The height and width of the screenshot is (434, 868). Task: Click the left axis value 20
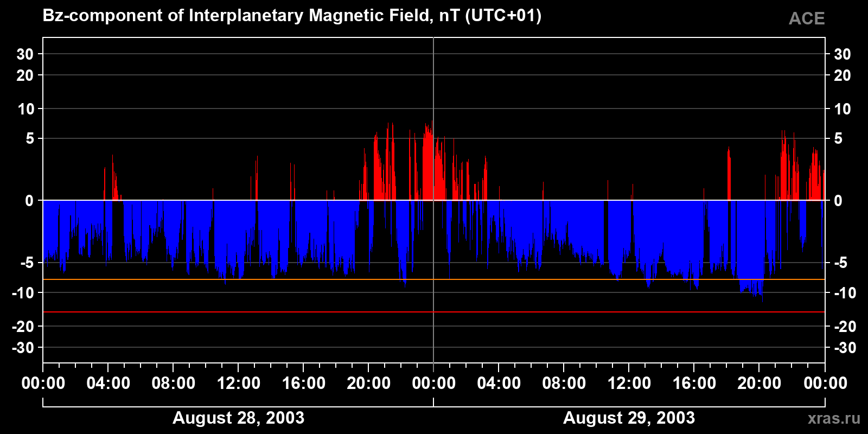click(25, 75)
